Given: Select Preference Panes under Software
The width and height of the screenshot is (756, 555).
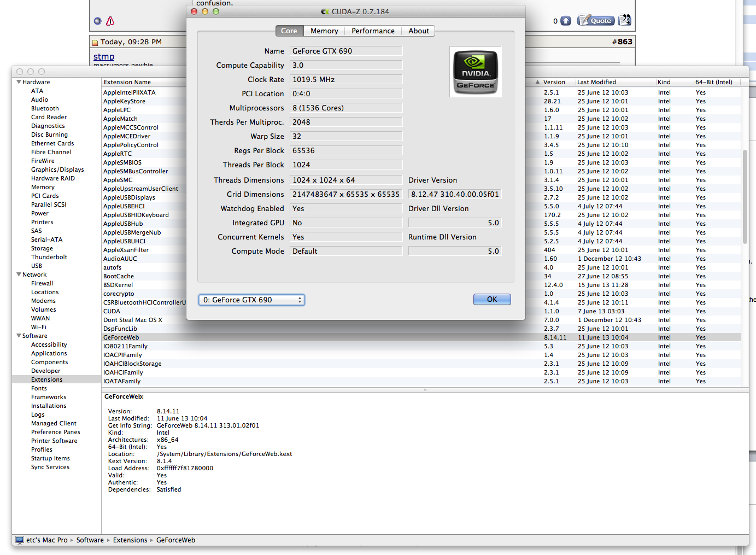Looking at the screenshot, I should (x=56, y=432).
